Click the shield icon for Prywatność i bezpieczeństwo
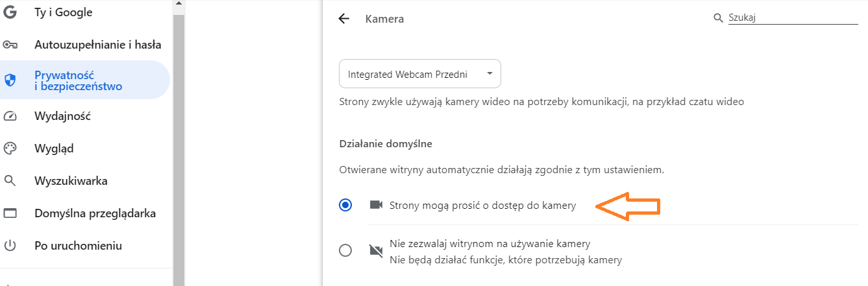This screenshot has height=286, width=868. pyautogui.click(x=10, y=80)
